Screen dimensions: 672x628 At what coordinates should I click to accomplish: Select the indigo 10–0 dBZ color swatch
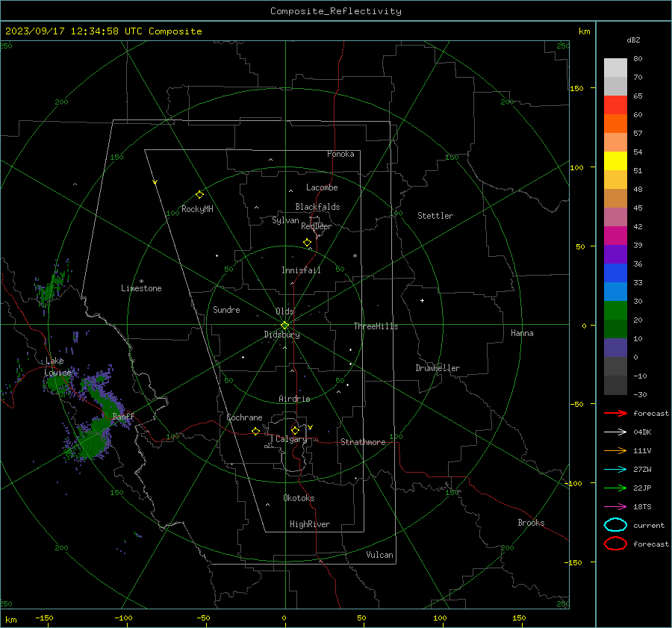[615, 348]
